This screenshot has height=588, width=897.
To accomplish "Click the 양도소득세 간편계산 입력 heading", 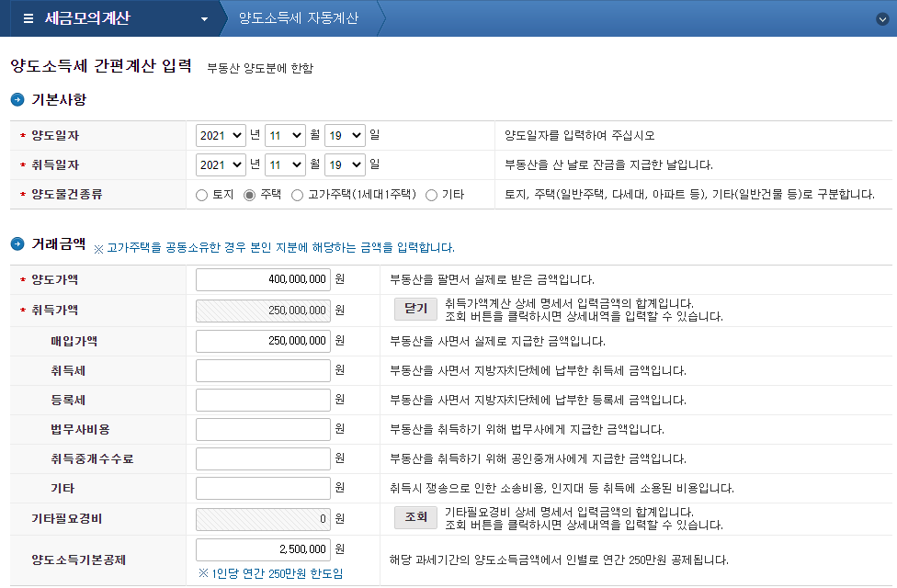I will 101,66.
